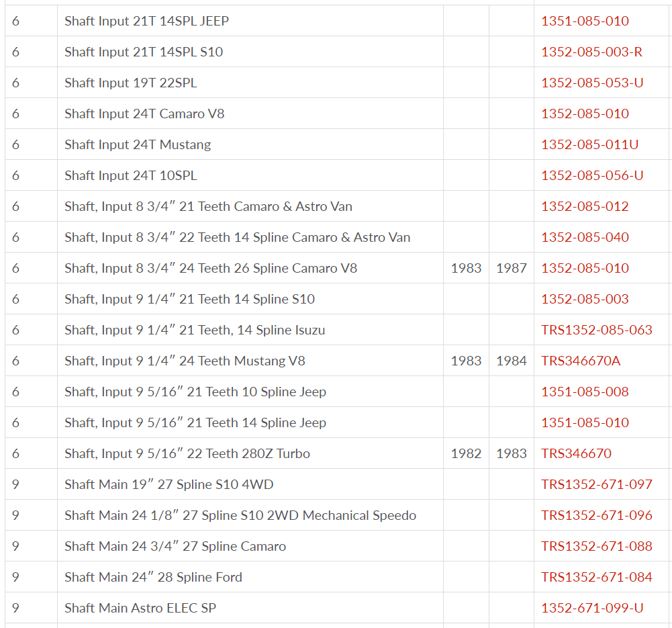Click Shaft Input 21T 14SPL JEEP description
672x628 pixels.
(146, 21)
